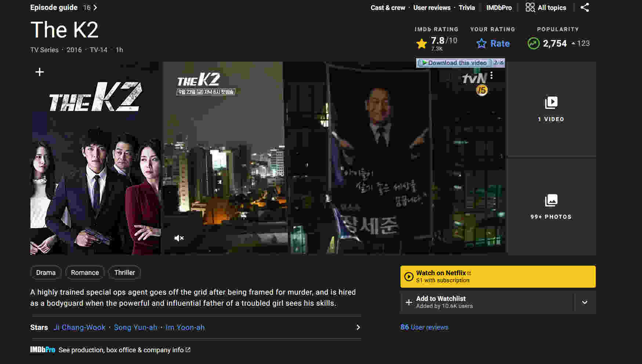Expand the Stars row arrow
This screenshot has height=364, width=642.
point(358,327)
